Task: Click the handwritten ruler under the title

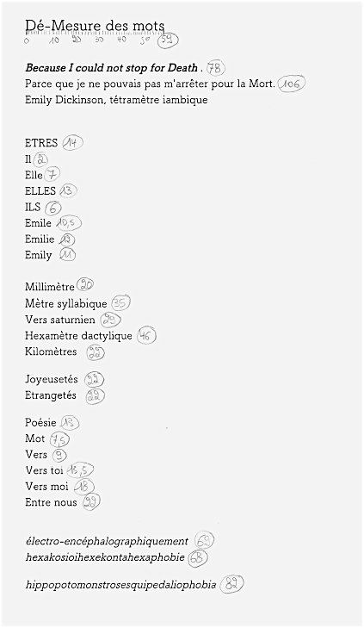Action: tap(102, 40)
